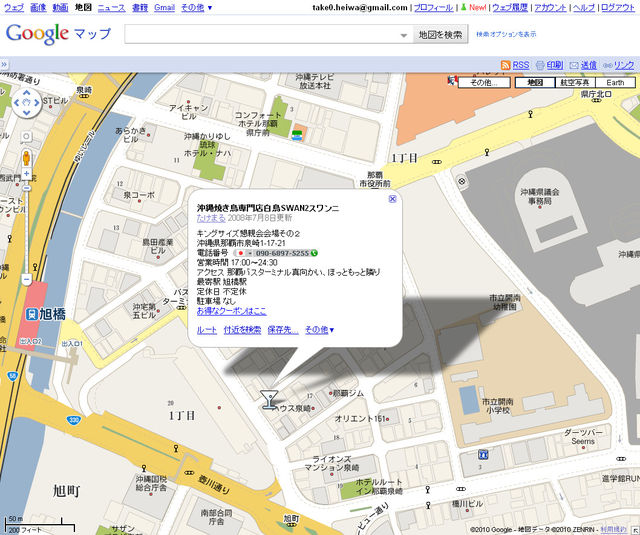Click the Google マップ logo
This screenshot has height=535, width=640.
[x=58, y=34]
